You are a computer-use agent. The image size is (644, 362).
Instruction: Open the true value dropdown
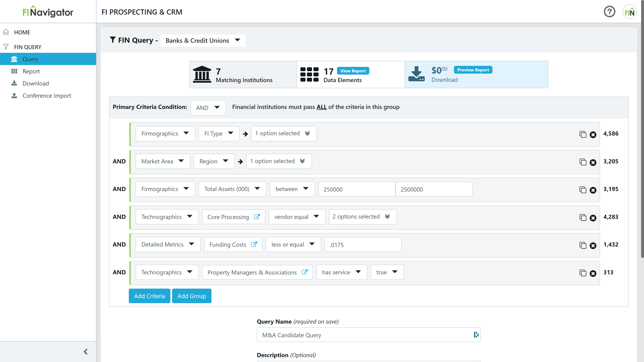tap(387, 272)
